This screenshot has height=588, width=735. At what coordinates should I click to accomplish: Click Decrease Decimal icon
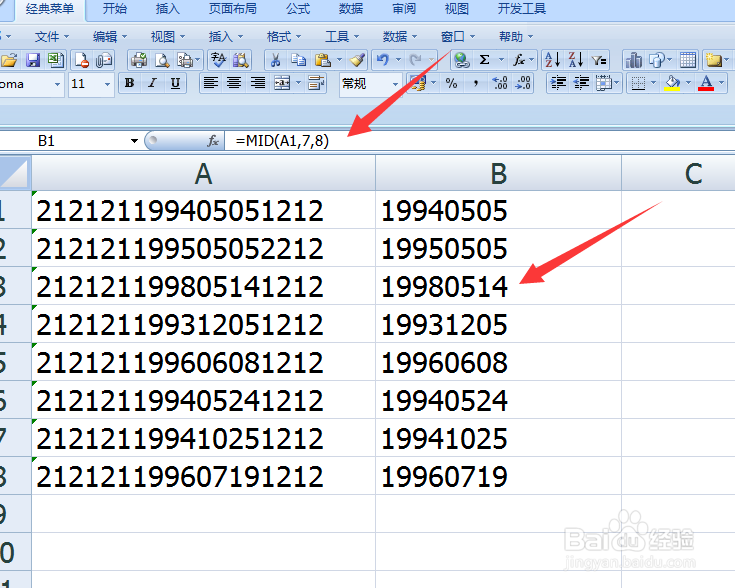coord(523,83)
